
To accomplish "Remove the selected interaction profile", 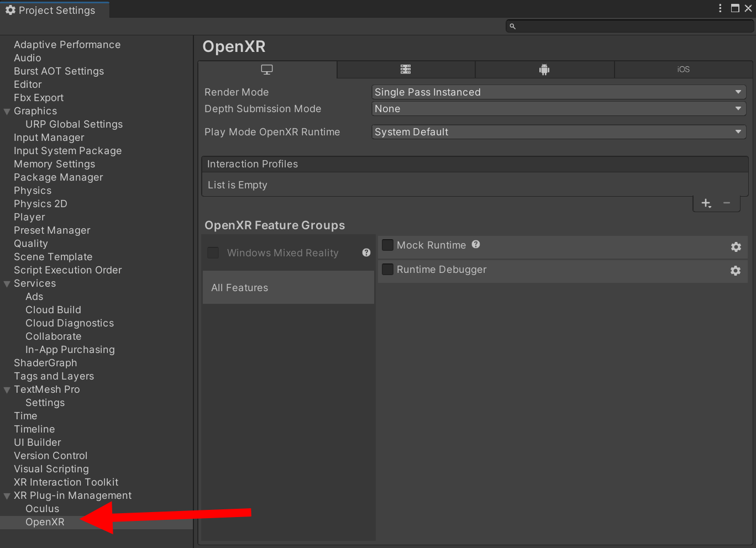I will pos(727,203).
